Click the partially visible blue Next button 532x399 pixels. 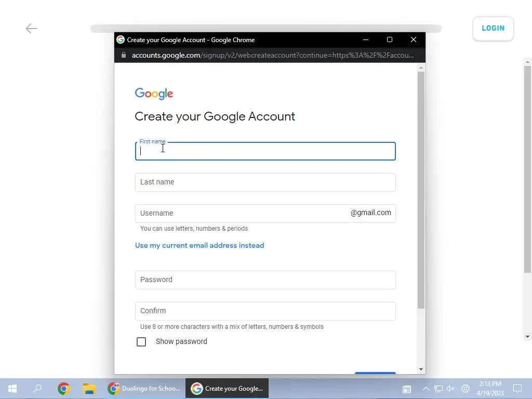click(x=375, y=373)
